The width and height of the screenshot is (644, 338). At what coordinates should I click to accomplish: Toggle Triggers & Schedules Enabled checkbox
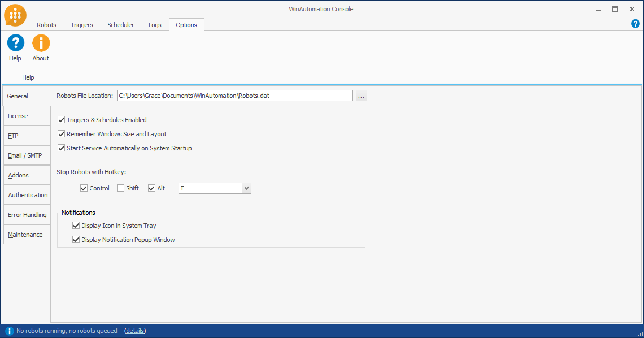[61, 120]
